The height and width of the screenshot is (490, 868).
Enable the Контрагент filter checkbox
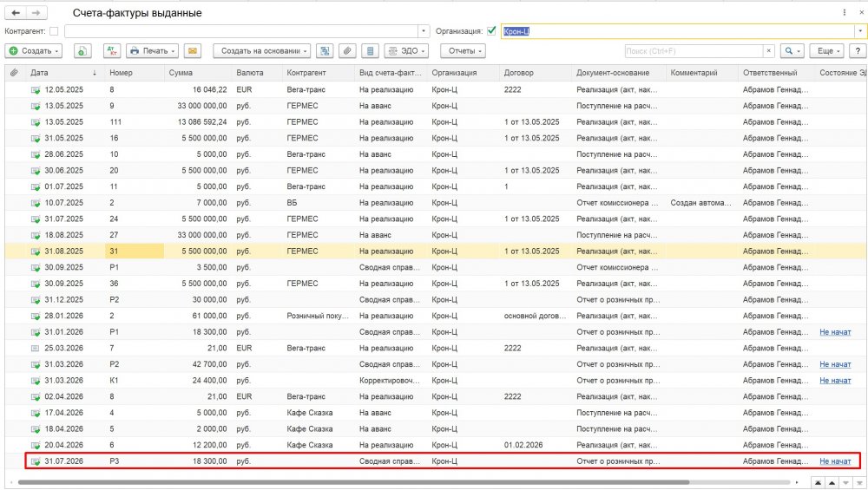(x=54, y=31)
